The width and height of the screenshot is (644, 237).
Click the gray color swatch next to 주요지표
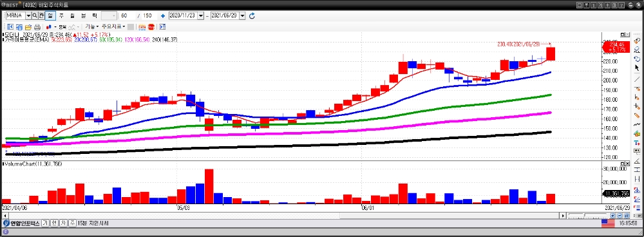[131, 26]
